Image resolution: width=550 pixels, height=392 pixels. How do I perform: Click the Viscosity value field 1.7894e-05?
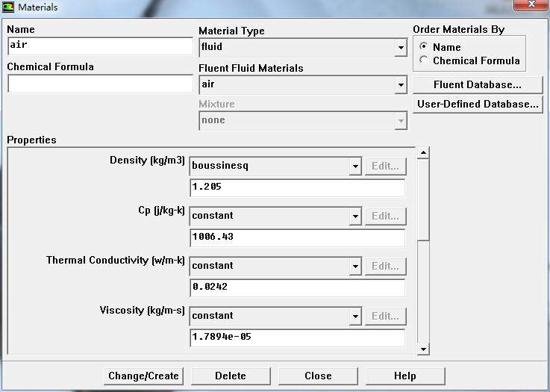298,337
